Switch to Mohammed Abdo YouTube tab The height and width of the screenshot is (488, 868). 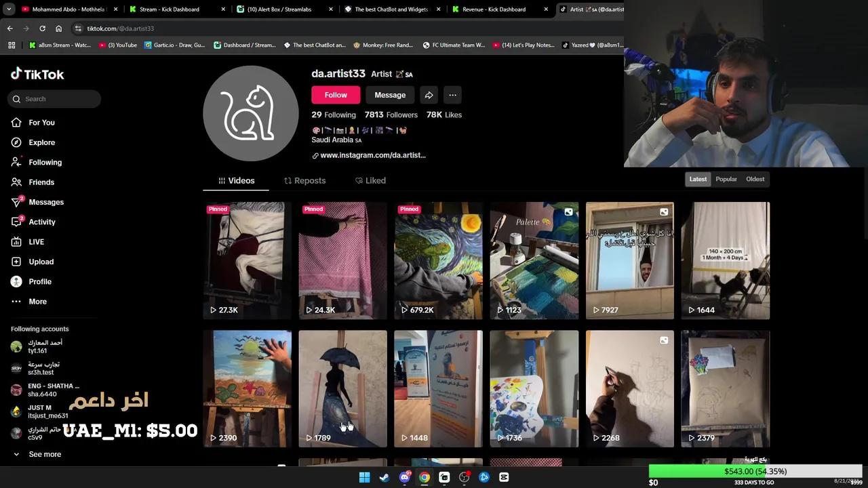click(70, 9)
